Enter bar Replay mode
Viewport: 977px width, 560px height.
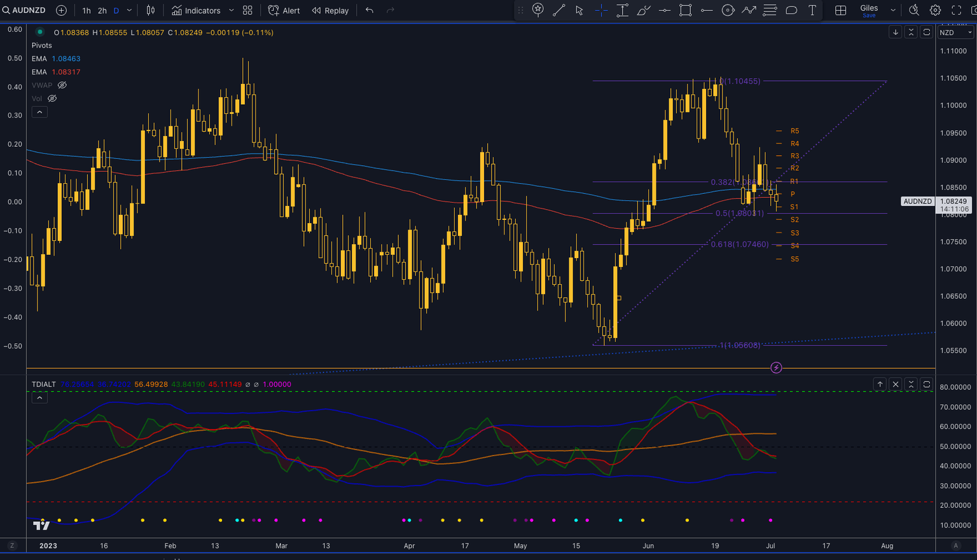pyautogui.click(x=330, y=10)
